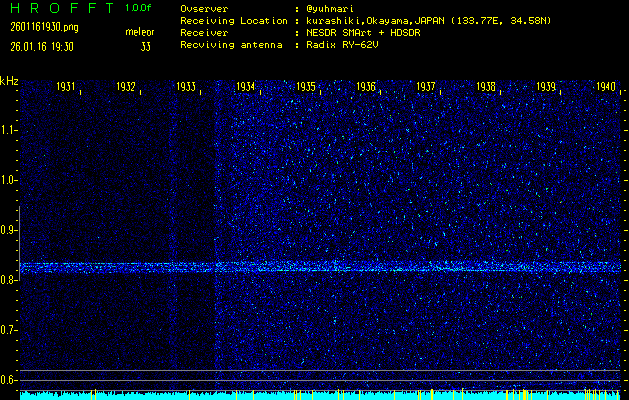Click the 1939 time marker
This screenshot has width=629, height=400.
click(x=546, y=86)
